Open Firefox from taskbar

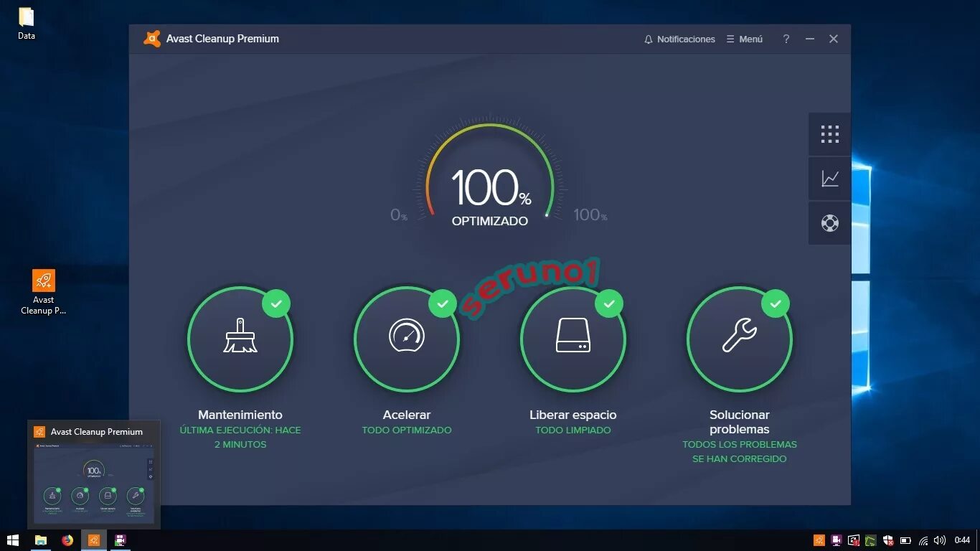click(67, 540)
